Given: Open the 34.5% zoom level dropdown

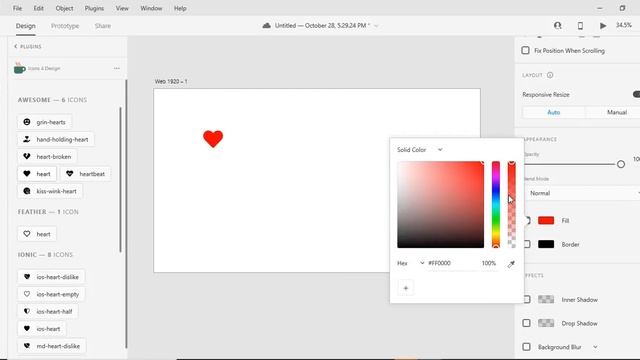Looking at the screenshot, I should (x=624, y=25).
